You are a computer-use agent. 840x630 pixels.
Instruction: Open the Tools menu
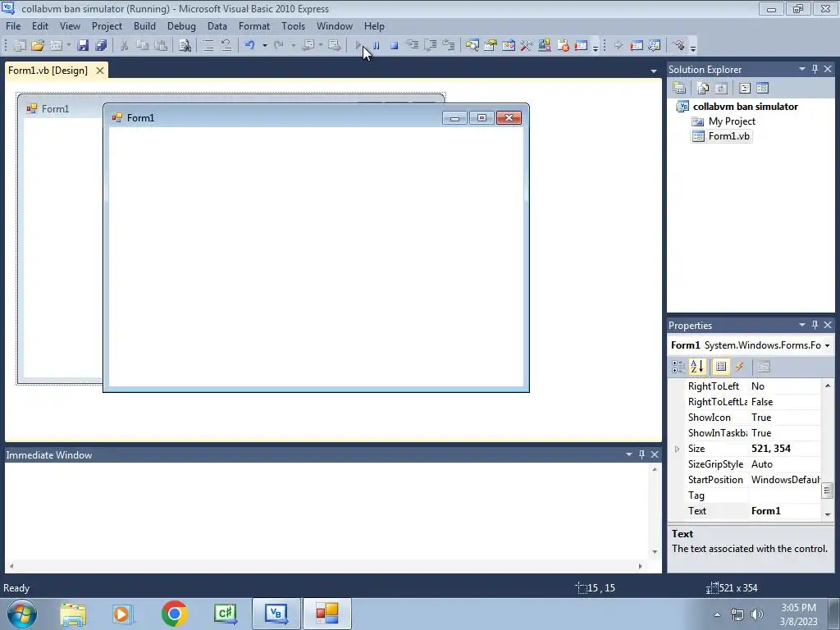point(293,26)
